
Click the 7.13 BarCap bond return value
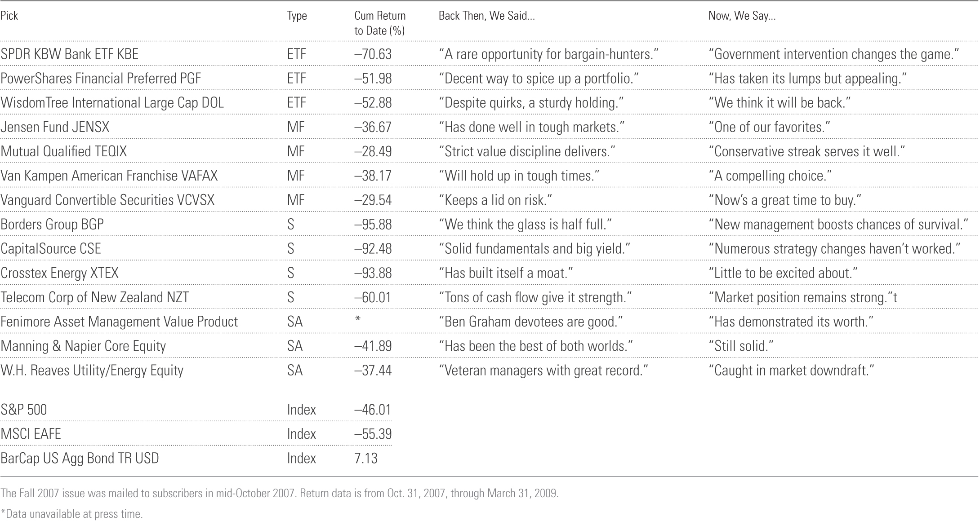pyautogui.click(x=366, y=458)
